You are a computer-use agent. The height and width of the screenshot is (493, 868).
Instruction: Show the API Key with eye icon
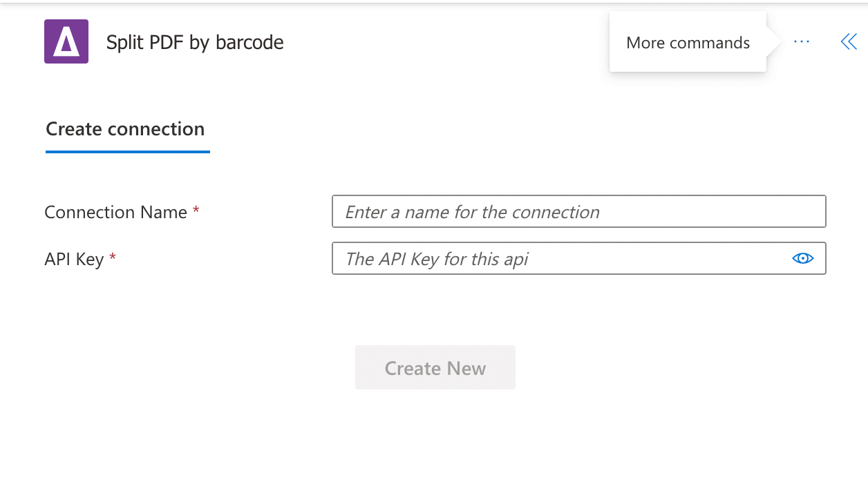802,258
